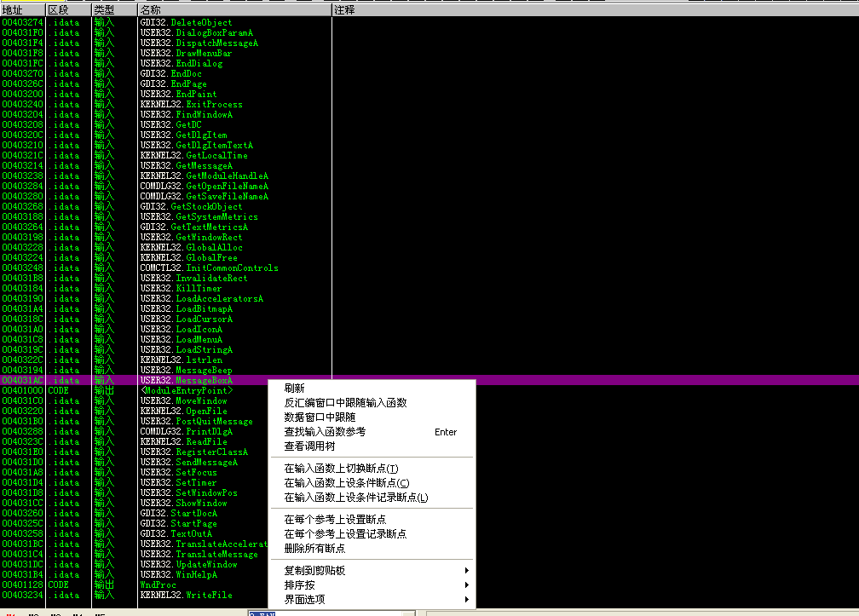Select 反汇编窗口中跟随输入函数 menu entry
Viewport: 859px width, 616px height.
click(x=372, y=403)
